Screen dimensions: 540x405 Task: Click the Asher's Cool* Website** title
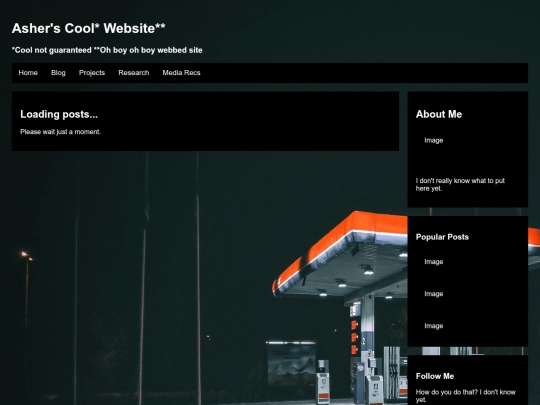coord(89,28)
